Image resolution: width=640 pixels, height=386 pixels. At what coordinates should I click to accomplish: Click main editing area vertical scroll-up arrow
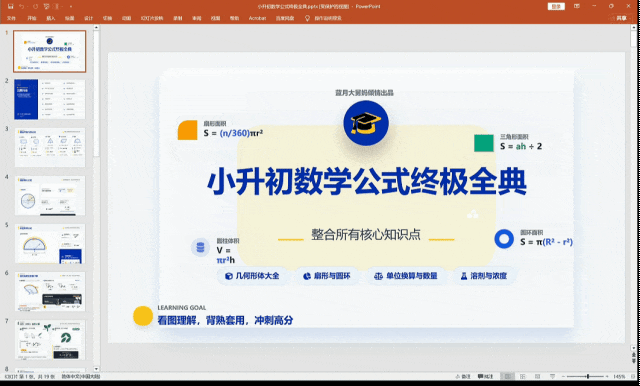click(x=633, y=28)
